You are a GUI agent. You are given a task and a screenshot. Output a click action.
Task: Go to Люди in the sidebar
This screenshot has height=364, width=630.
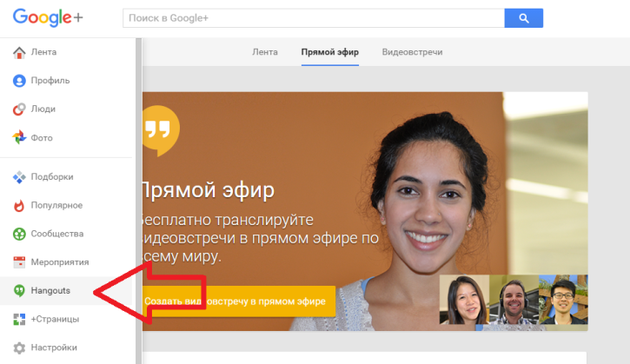pyautogui.click(x=43, y=109)
